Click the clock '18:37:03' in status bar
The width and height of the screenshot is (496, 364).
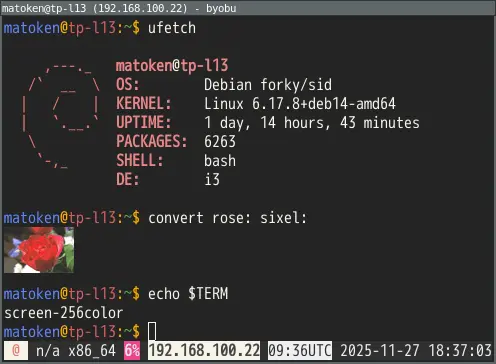click(460, 351)
